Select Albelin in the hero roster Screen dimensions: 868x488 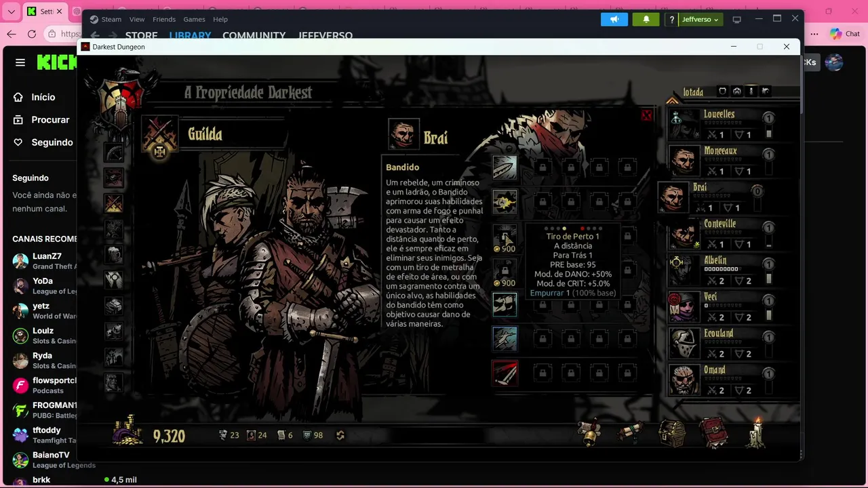tap(720, 271)
